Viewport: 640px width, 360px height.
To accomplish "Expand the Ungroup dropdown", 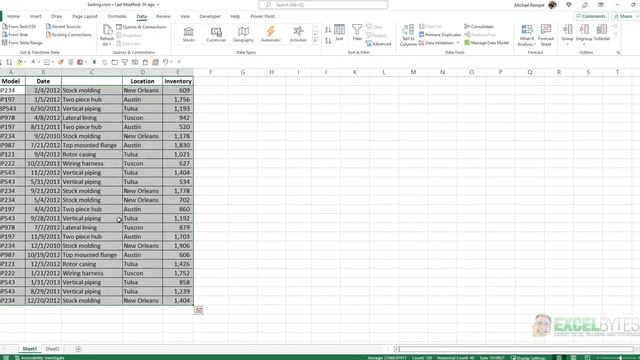I will click(x=584, y=44).
